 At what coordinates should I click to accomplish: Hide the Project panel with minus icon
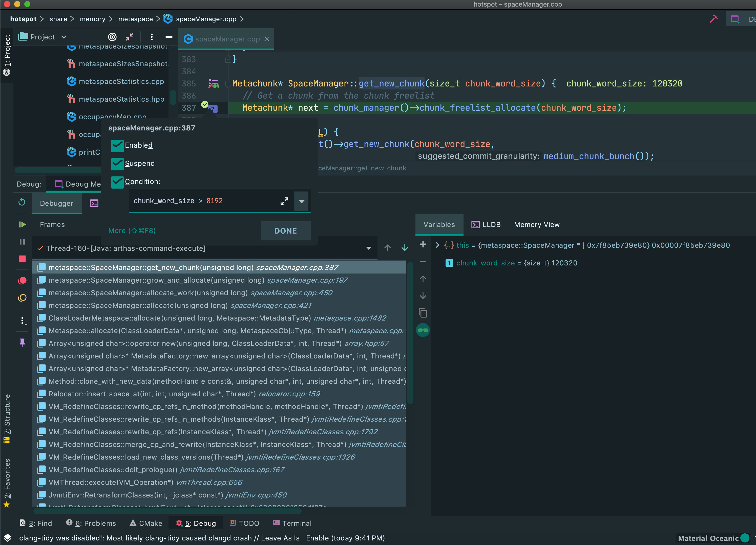[x=169, y=37]
